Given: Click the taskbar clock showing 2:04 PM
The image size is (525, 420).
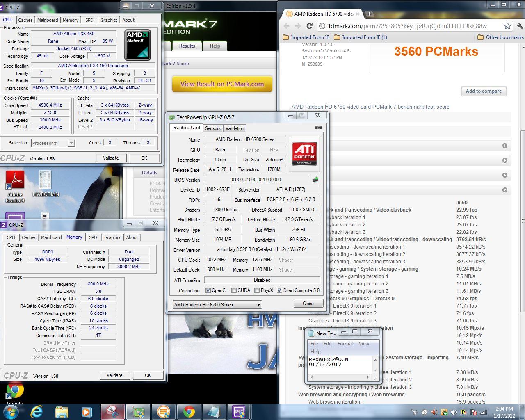Looking at the screenshot, I should pos(504,412).
